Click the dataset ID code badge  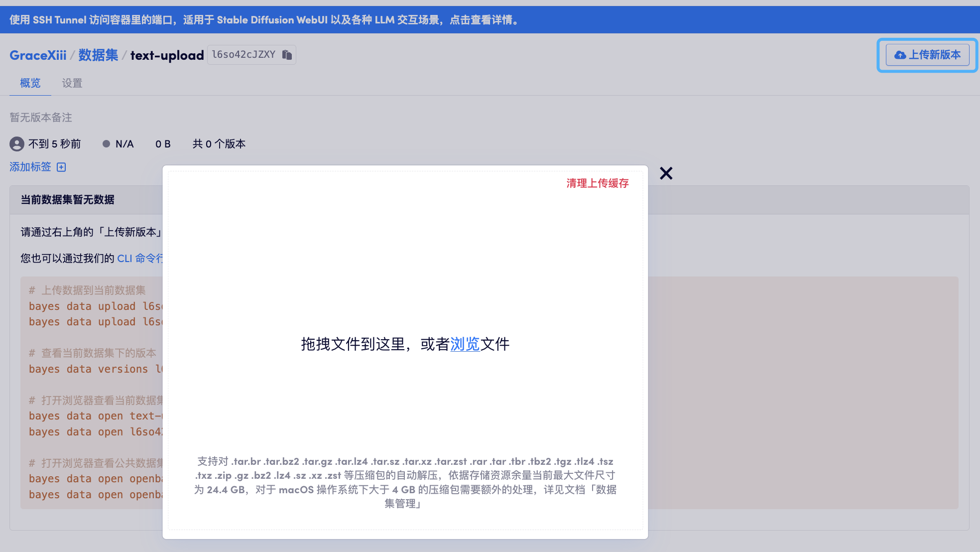(x=244, y=55)
